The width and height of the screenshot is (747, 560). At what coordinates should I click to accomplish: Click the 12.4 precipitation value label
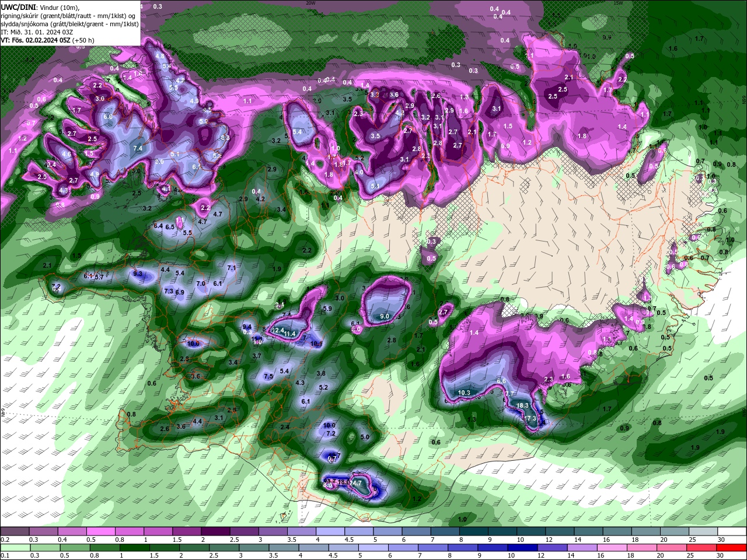278,330
